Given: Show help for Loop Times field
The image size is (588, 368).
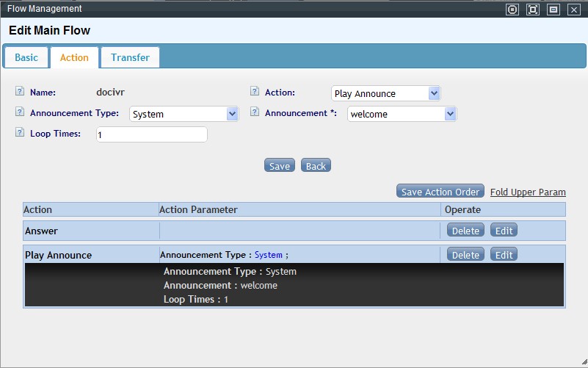Looking at the screenshot, I should tap(20, 134).
